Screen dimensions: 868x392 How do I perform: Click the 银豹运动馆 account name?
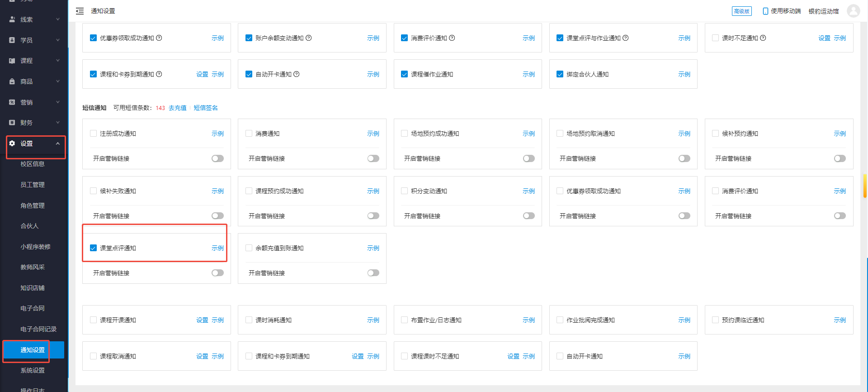(824, 11)
